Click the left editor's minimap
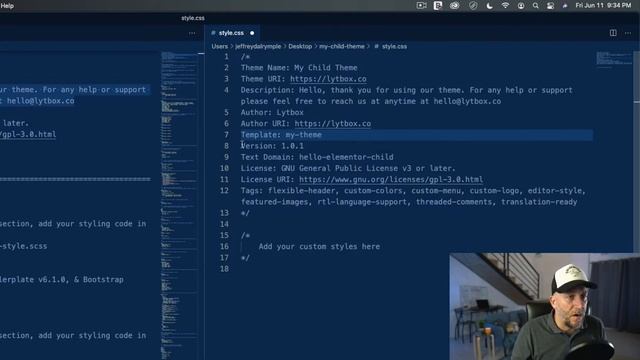The image size is (640, 360). [x=179, y=205]
